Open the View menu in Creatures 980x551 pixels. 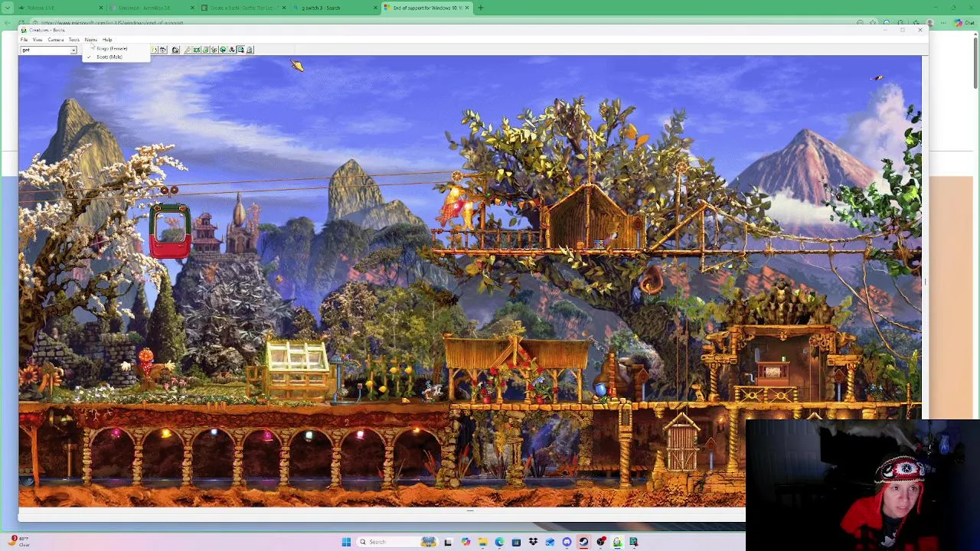[x=38, y=40]
